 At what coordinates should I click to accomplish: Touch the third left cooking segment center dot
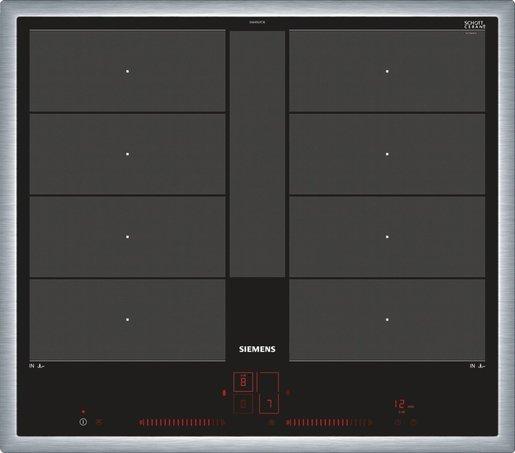(127, 237)
